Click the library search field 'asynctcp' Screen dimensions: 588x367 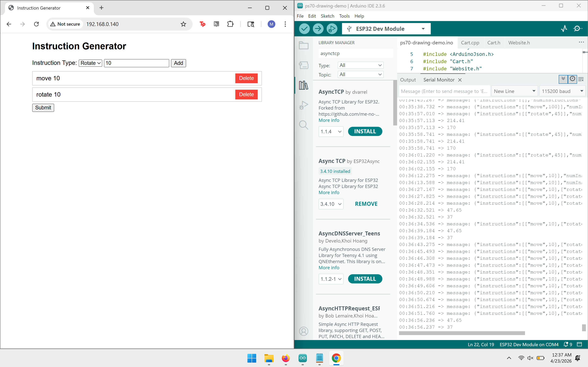pos(356,53)
